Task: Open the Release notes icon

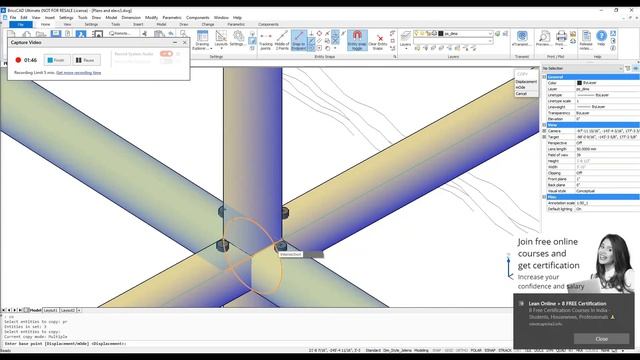Action: pos(586,40)
